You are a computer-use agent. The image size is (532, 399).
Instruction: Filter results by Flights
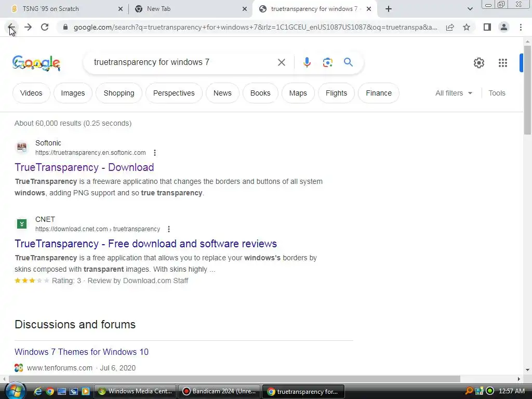[x=336, y=93]
